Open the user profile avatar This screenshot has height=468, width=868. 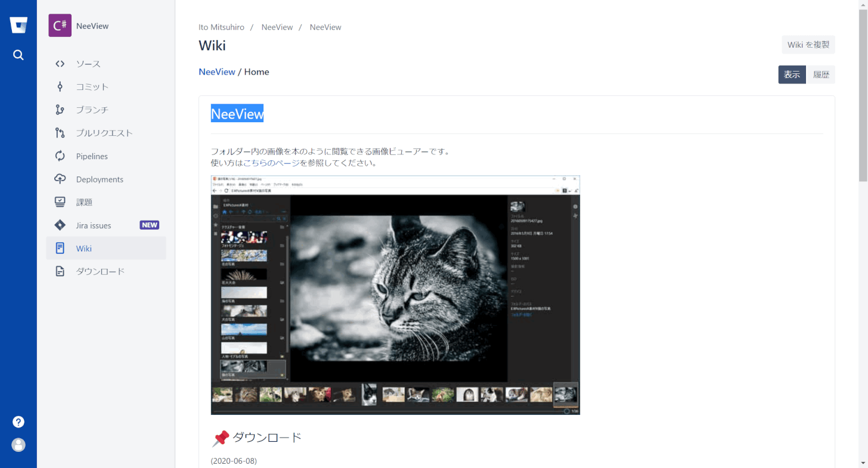(x=18, y=445)
